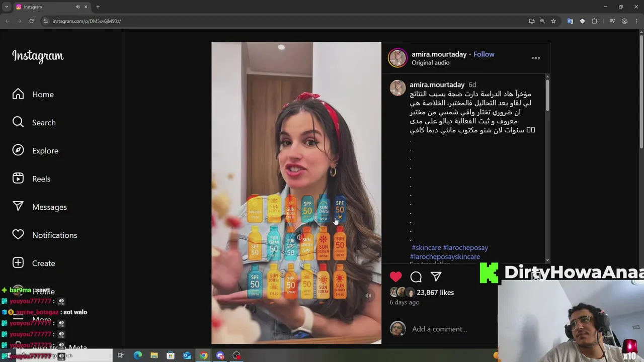The image size is (644, 362).
Task: Mute the Instagram tab audio icon
Action: pos(77,7)
